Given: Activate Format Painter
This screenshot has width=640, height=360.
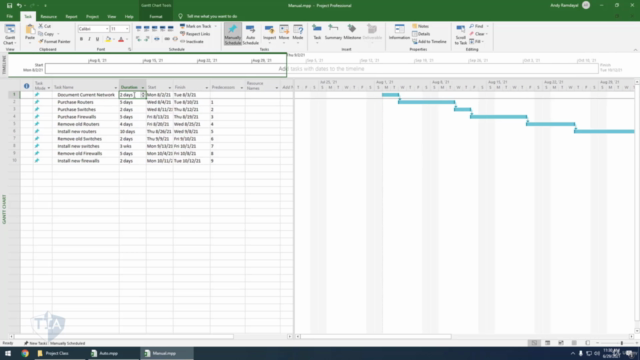Looking at the screenshot, I should pos(54,42).
